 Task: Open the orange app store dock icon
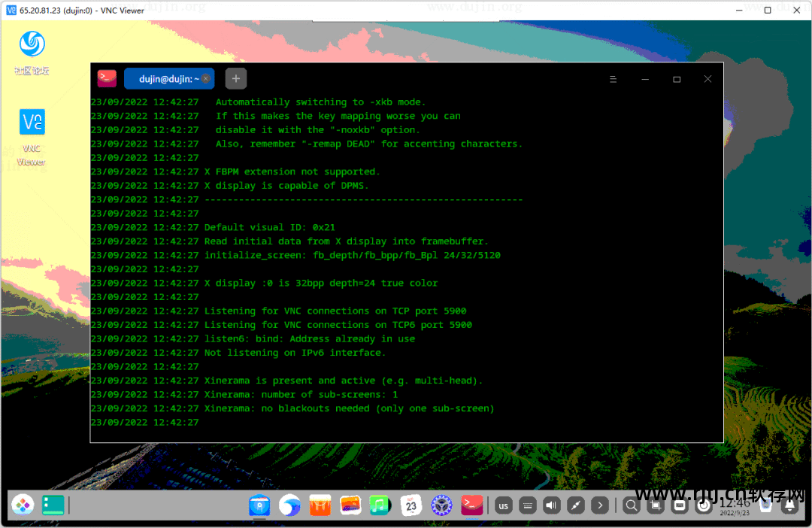(320, 505)
